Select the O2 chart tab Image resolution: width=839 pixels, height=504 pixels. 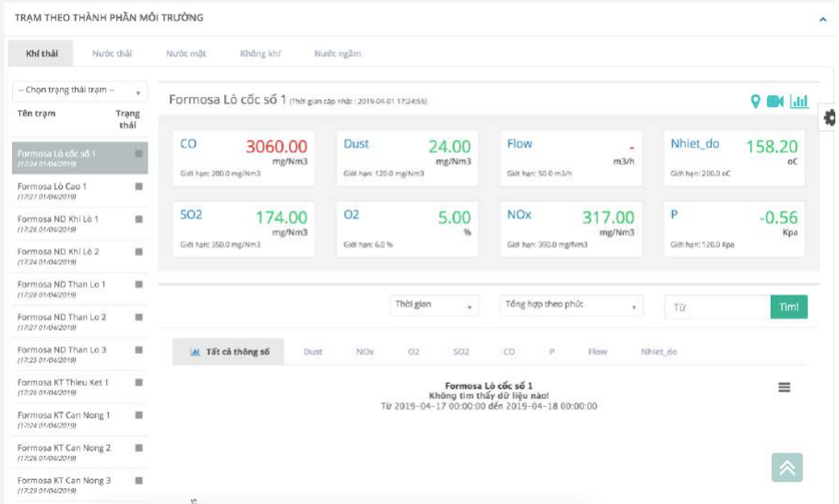(414, 352)
